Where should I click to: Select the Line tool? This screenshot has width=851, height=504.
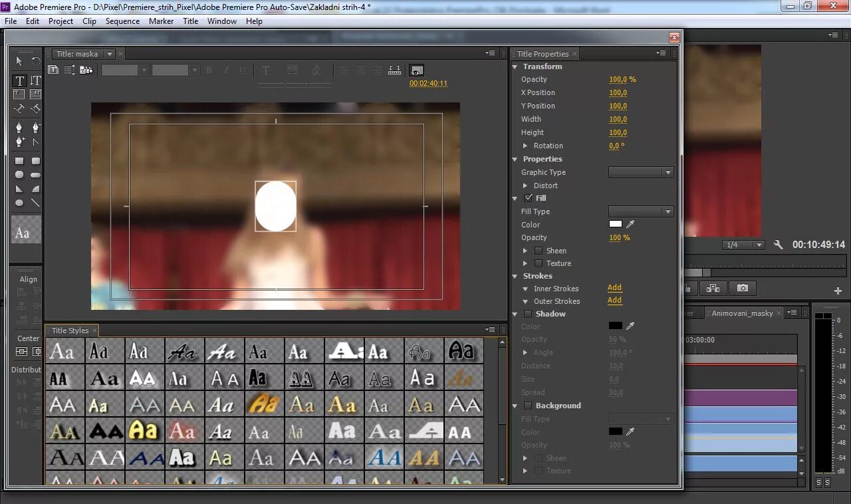coord(35,203)
